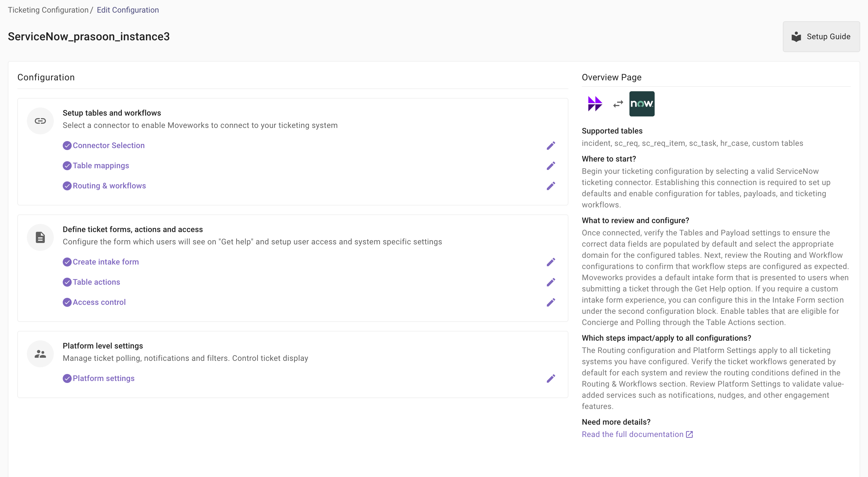Click the pencil icon for Create intake form
868x477 pixels.
point(550,262)
